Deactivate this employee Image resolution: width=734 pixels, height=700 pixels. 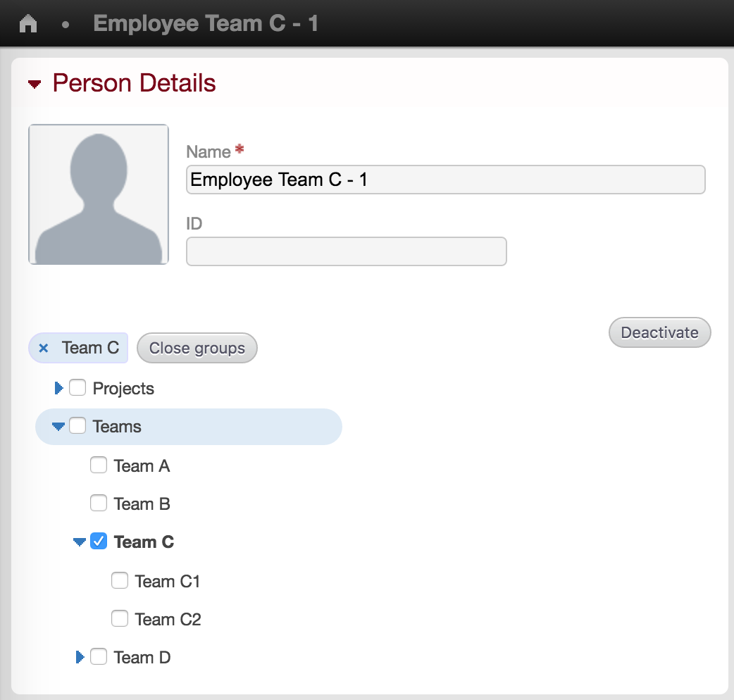(659, 332)
